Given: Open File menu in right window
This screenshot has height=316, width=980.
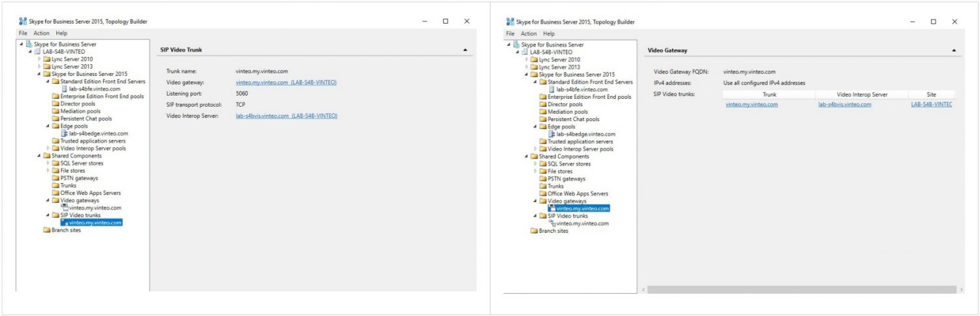Looking at the screenshot, I should [510, 33].
